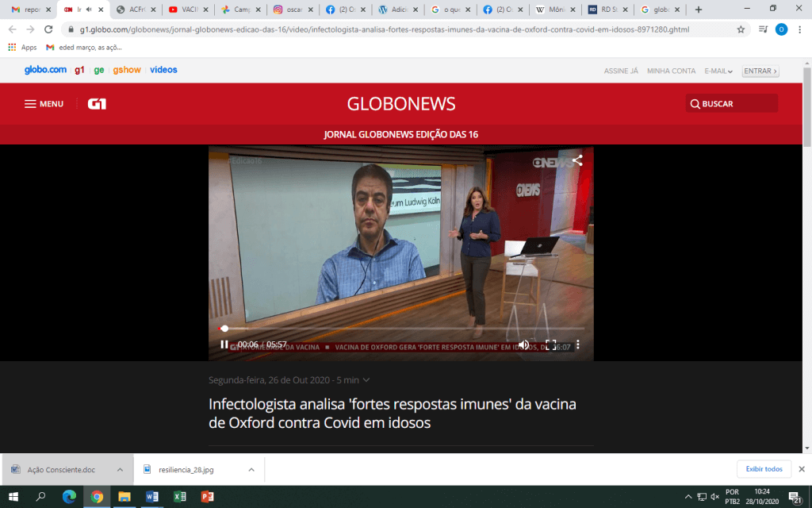Expand options for resiliencia_28.jpg download
Image resolution: width=812 pixels, height=508 pixels.
251,470
